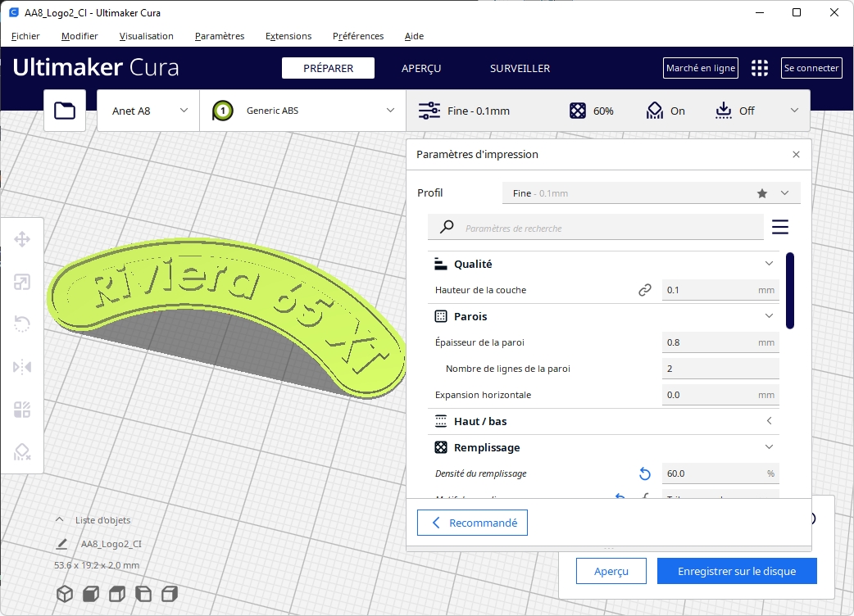Select the Support Blocker tool

click(22, 452)
